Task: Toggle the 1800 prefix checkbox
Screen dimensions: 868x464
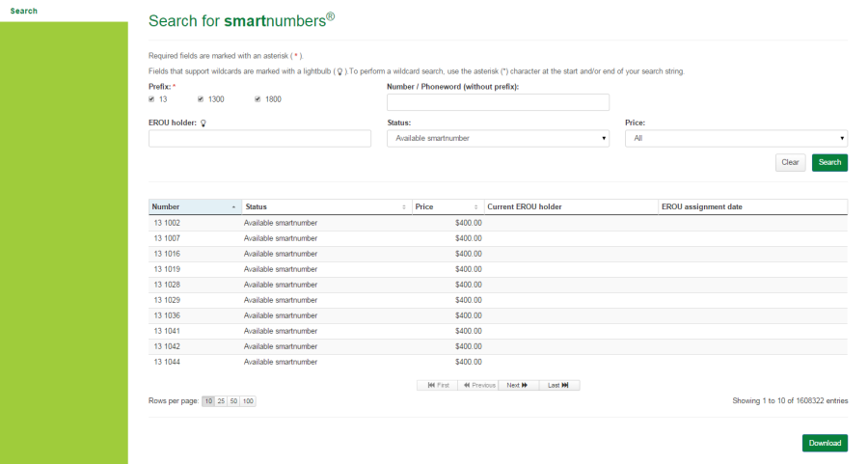Action: pyautogui.click(x=258, y=99)
